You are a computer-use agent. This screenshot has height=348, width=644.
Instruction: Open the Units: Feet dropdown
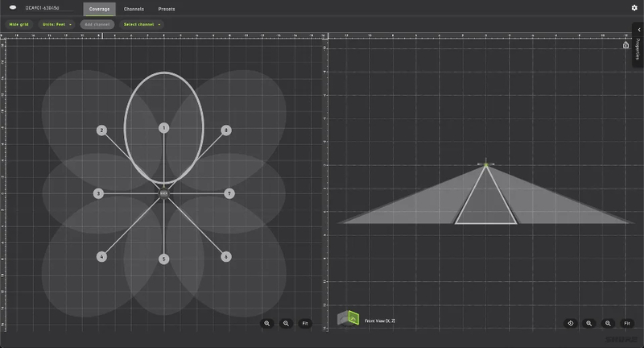(x=57, y=24)
